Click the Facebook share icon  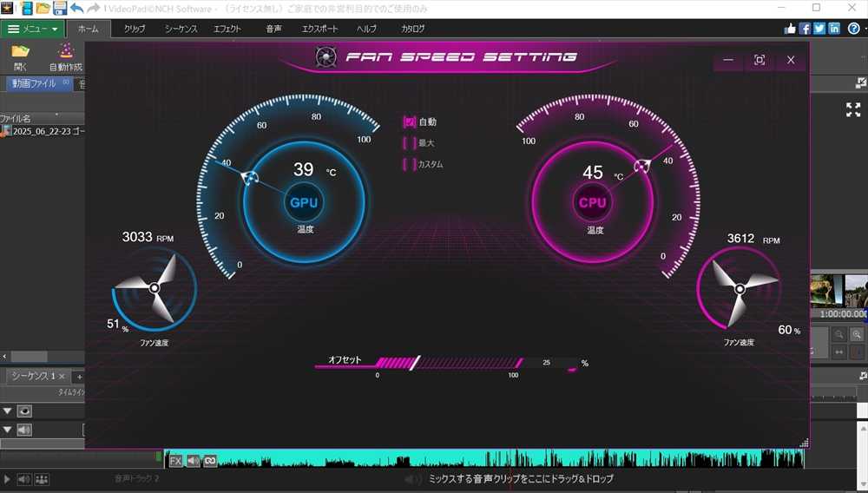(x=805, y=29)
